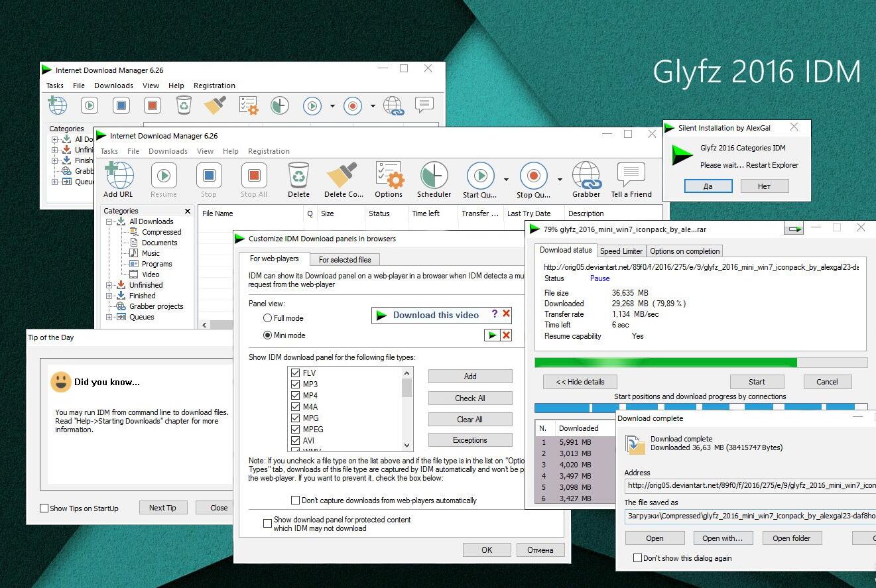This screenshot has width=876, height=588.
Task: Open start queue dropdown arrow in back window
Action: coord(332,105)
